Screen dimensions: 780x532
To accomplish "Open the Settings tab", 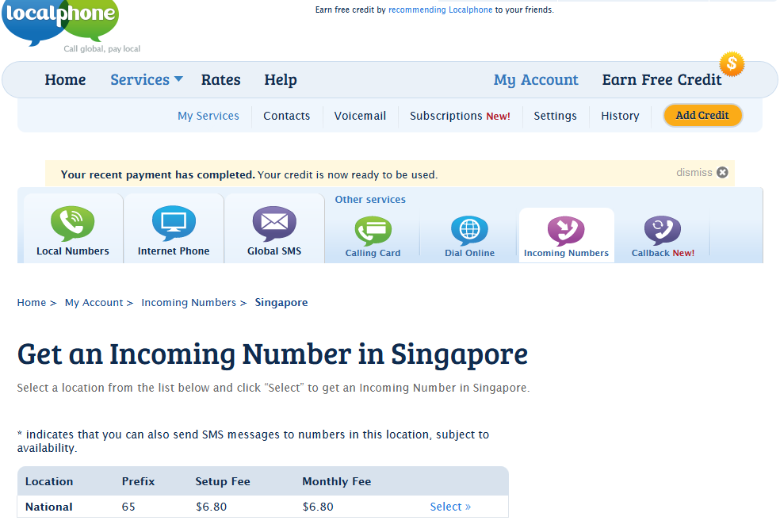I will point(555,116).
